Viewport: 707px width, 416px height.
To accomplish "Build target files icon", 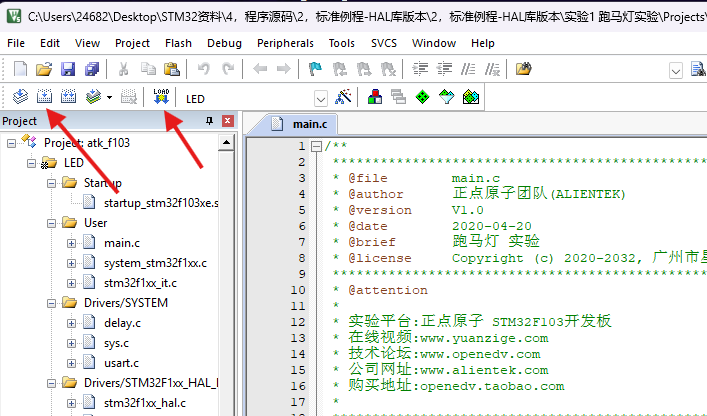I will (44, 96).
